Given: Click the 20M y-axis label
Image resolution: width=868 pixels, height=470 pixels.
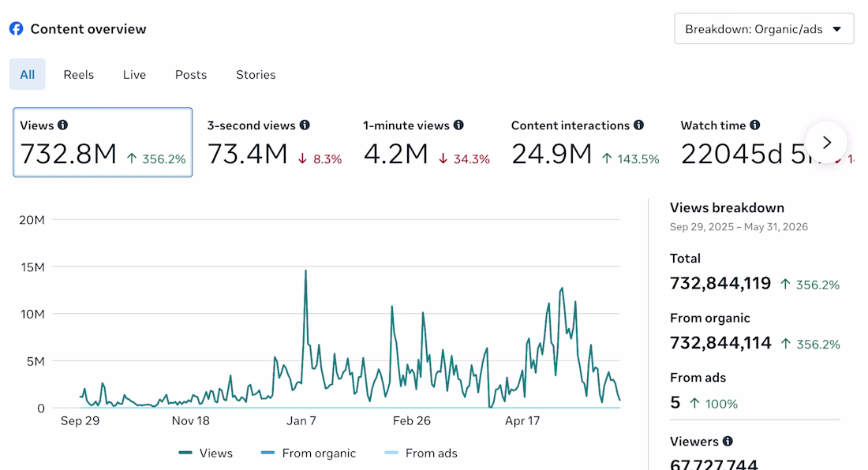Looking at the screenshot, I should click(x=32, y=220).
